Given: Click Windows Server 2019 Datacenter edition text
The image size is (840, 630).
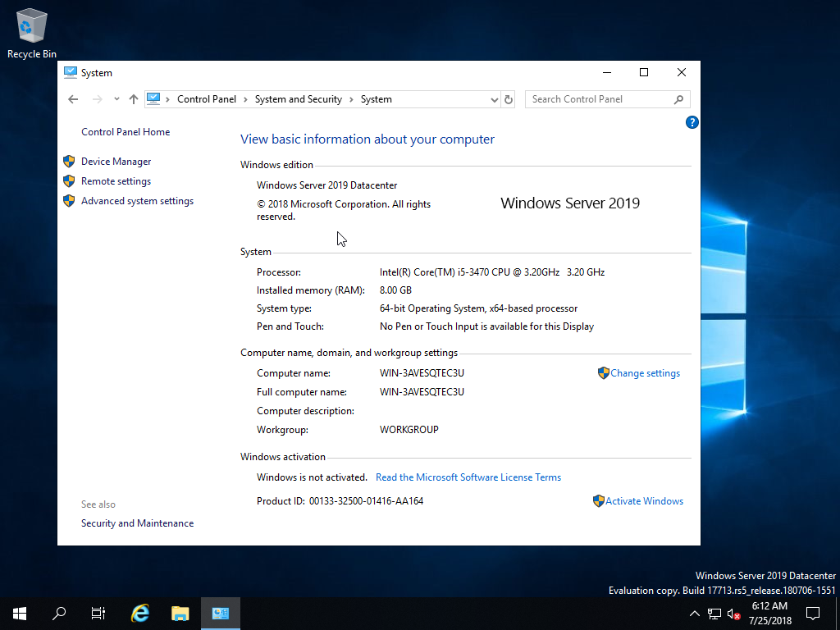Looking at the screenshot, I should click(x=326, y=185).
